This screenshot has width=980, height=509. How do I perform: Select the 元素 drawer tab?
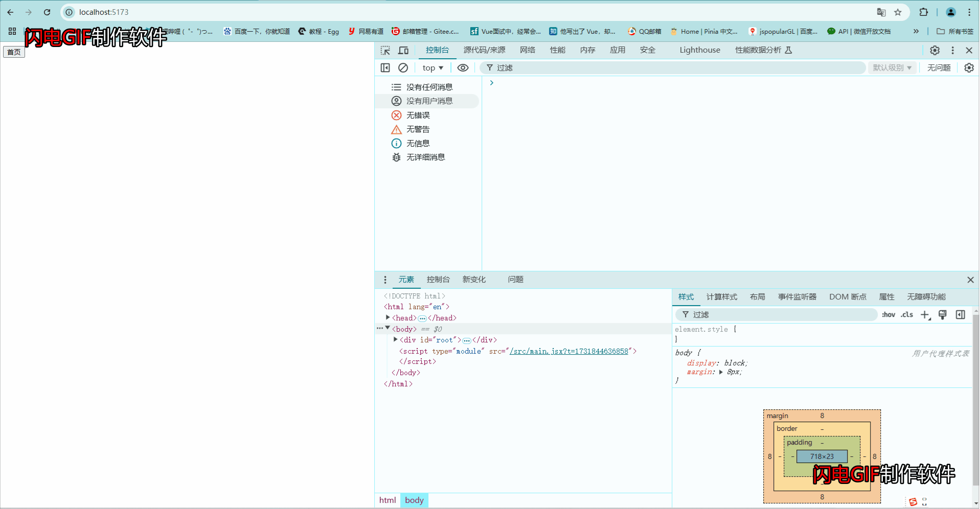406,280
